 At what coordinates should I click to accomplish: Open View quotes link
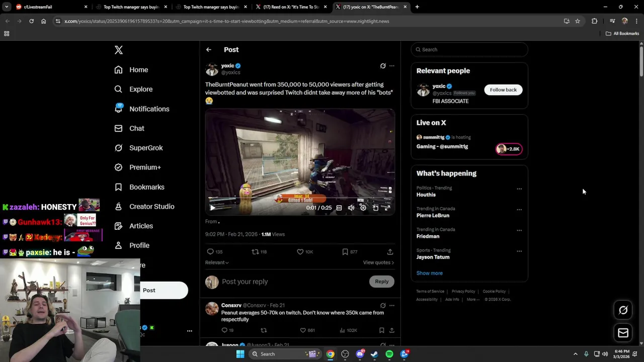point(378,262)
